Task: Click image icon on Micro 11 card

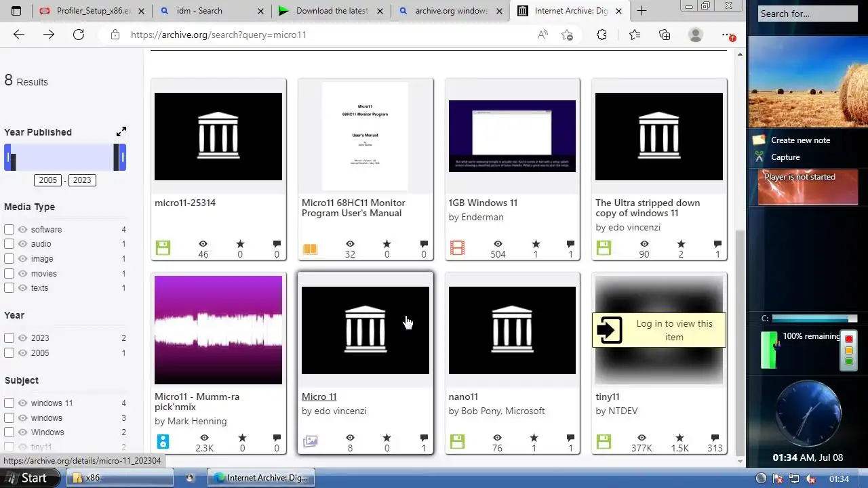Action: (310, 441)
